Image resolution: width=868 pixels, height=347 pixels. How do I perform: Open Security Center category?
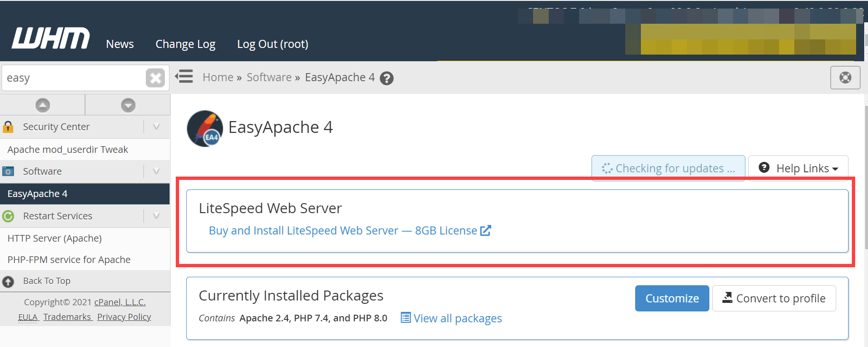click(56, 127)
